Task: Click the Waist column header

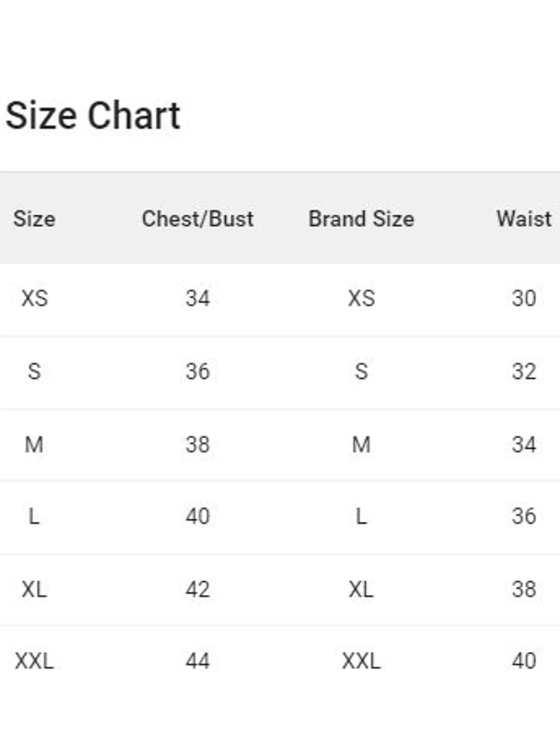Action: tap(524, 219)
